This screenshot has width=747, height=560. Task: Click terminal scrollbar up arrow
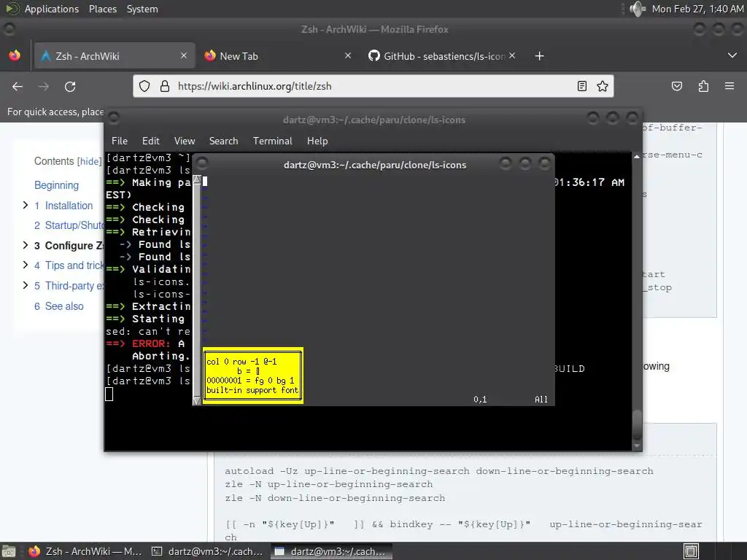(637, 157)
